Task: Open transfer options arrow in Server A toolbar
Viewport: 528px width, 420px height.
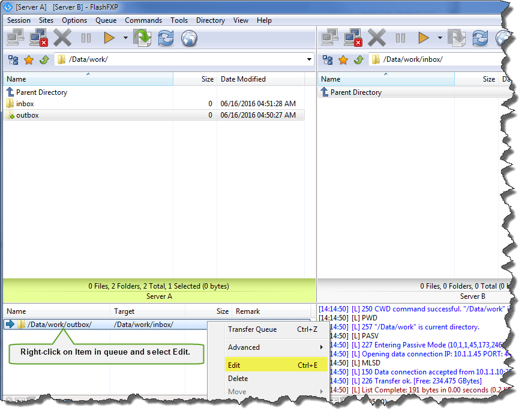Action: pyautogui.click(x=125, y=38)
